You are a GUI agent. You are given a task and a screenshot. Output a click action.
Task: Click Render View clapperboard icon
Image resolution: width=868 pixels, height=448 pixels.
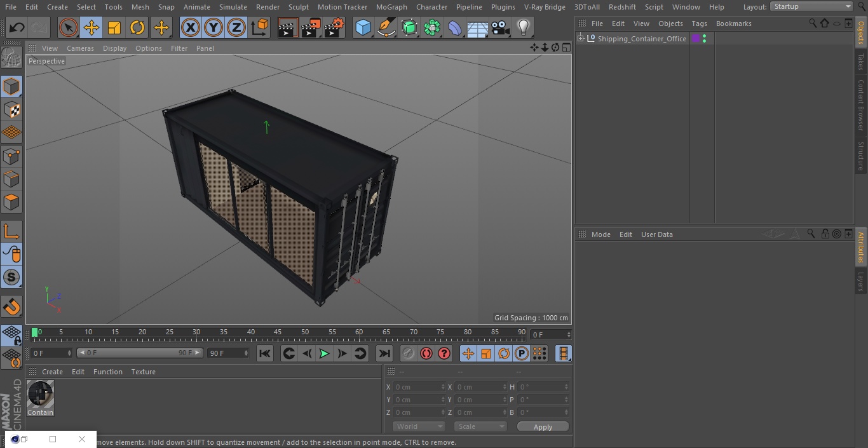[287, 27]
